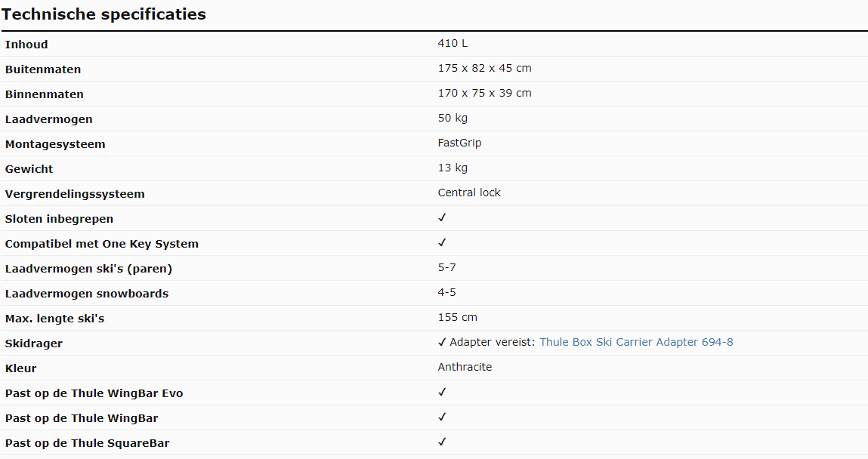Click the Buitenmaten dimensions 175 x 82 x 45 cm

485,68
